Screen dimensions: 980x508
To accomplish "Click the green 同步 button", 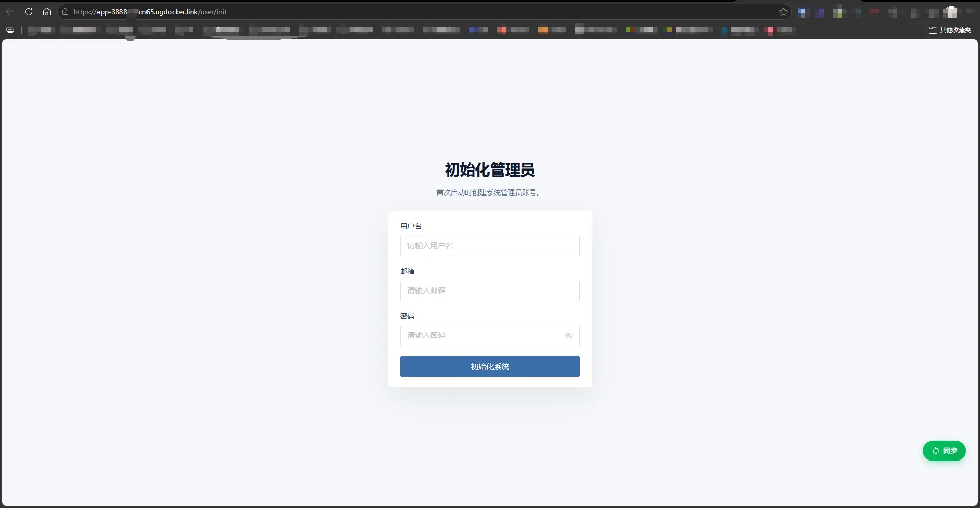I will click(x=944, y=451).
